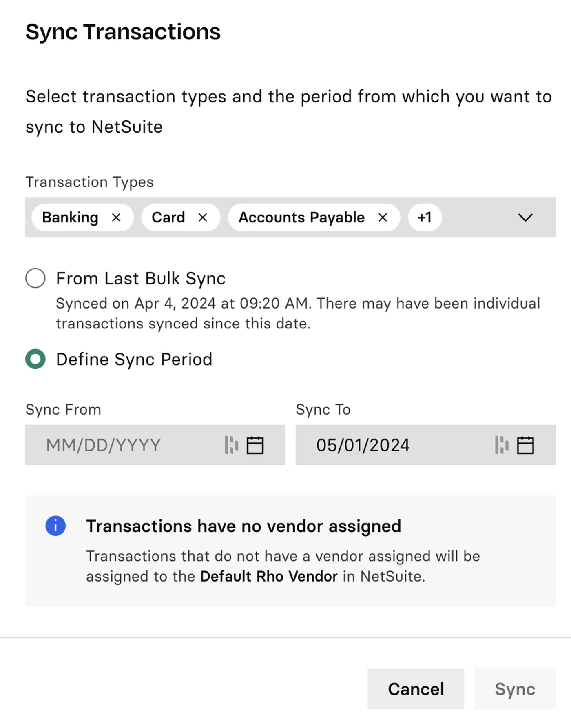Click the bars icon in Sync From field
Image resolution: width=571 pixels, height=728 pixels.
231,445
